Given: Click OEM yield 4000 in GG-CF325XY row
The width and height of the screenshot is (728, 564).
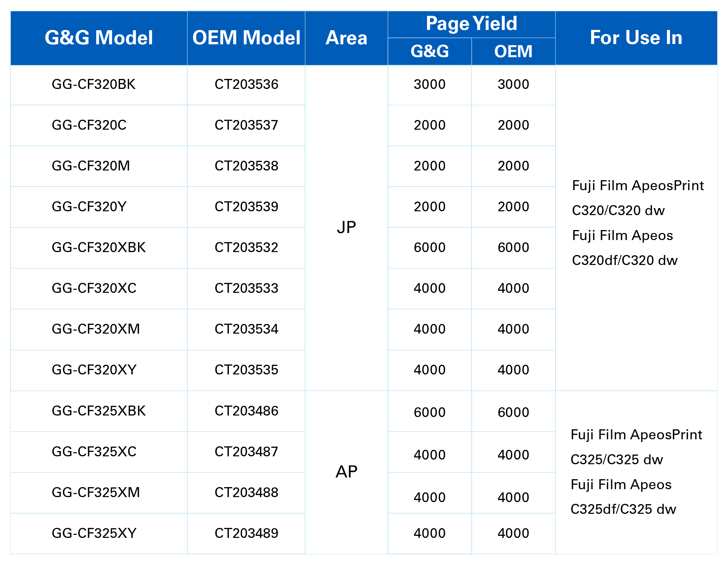Looking at the screenshot, I should coord(513,533).
